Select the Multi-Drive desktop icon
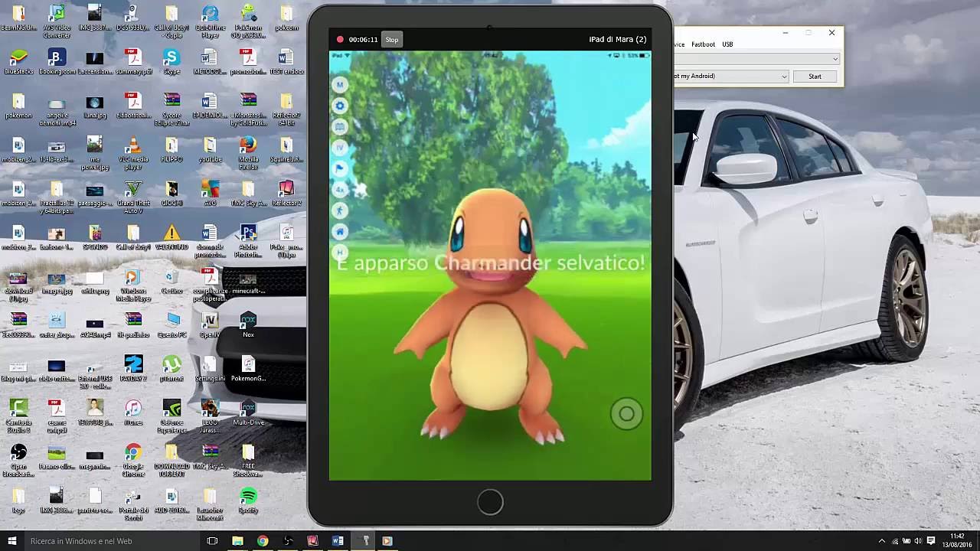 (248, 413)
